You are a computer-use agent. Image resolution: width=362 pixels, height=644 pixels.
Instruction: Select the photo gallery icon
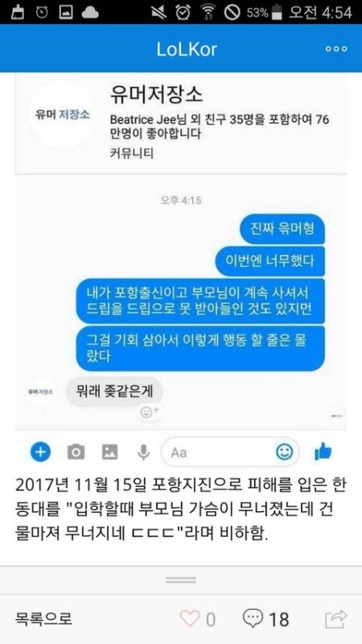[x=109, y=452]
